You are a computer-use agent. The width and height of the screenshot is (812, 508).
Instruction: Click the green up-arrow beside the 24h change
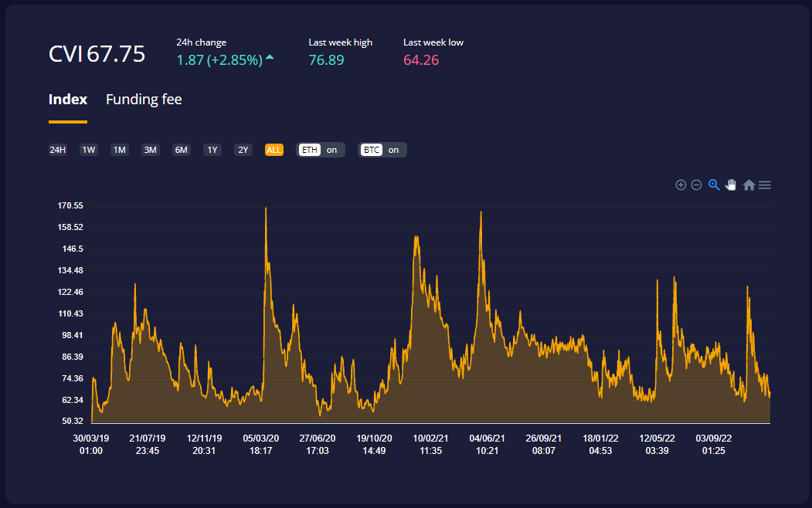coord(270,56)
